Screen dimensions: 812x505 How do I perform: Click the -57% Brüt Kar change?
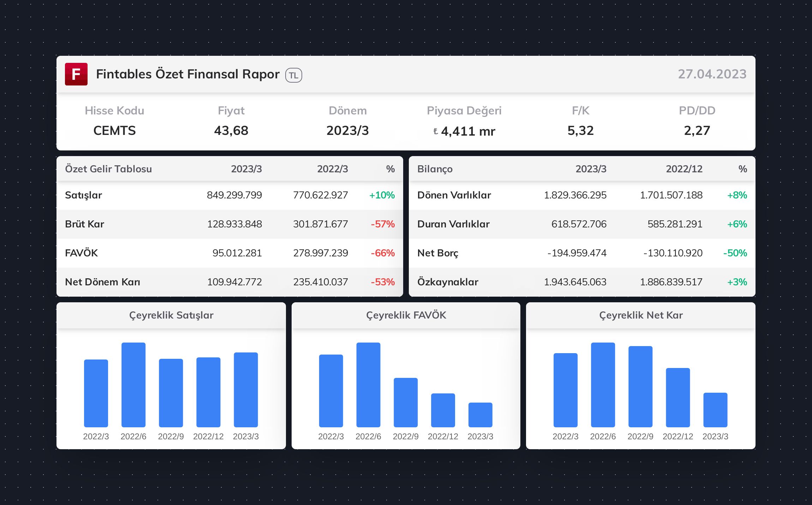point(382,224)
